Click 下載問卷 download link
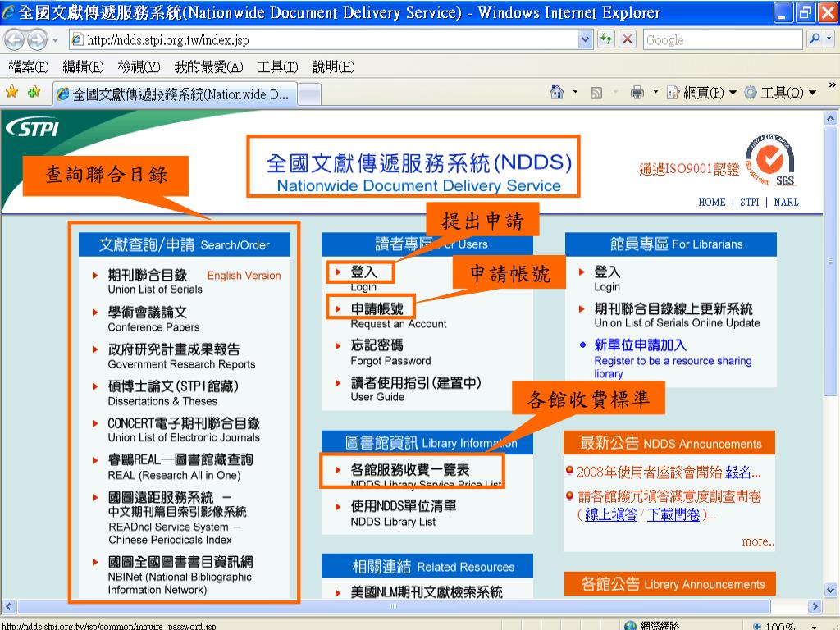Image resolution: width=840 pixels, height=630 pixels. pyautogui.click(x=673, y=515)
